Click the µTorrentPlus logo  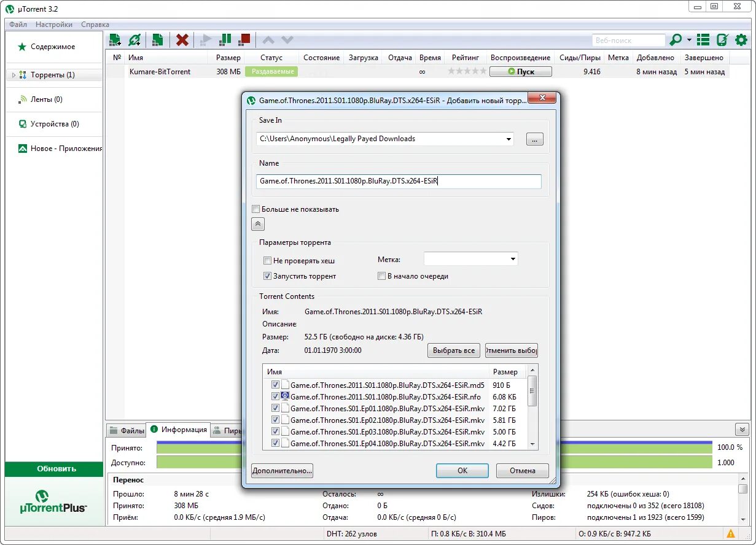coord(54,501)
